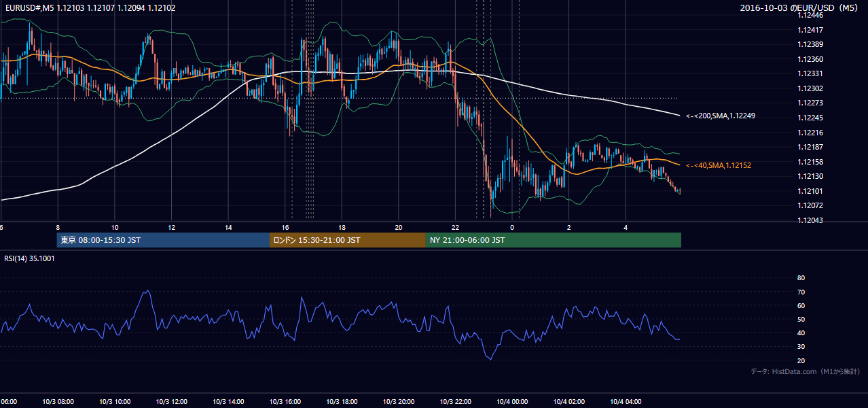Click price axis label 1.12072
The image size is (868, 408).
[x=810, y=205]
